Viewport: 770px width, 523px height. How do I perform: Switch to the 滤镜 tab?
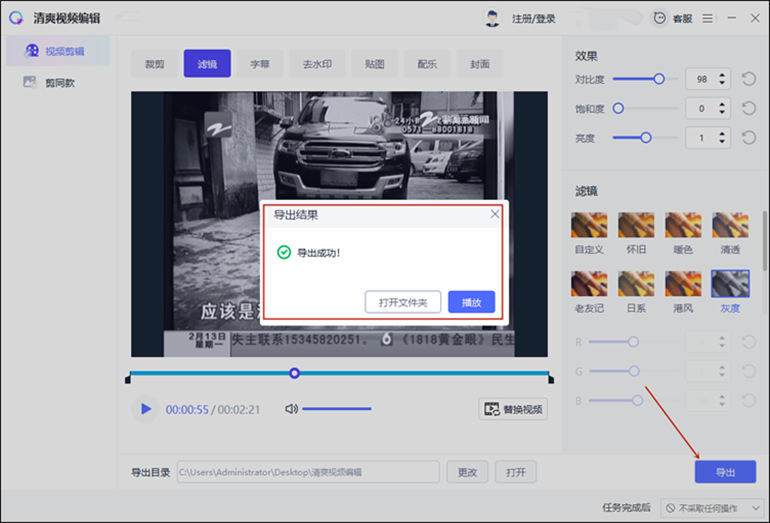coord(207,64)
